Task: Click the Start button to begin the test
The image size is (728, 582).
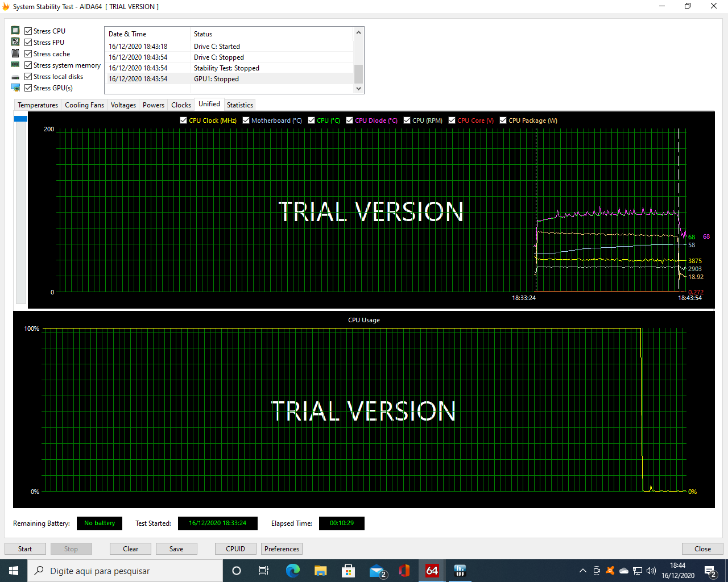Action: (x=25, y=548)
